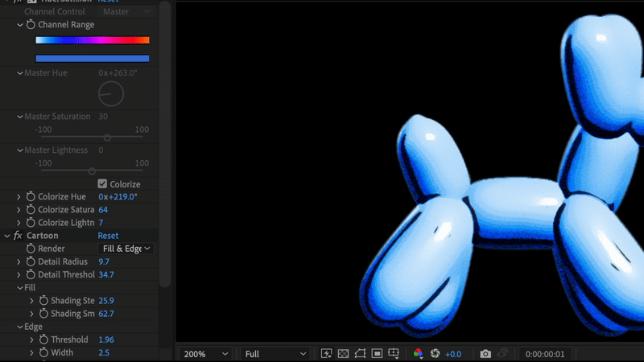Edit the Colorize Hue value 0x+219.0°
The height and width of the screenshot is (362, 644).
(118, 196)
